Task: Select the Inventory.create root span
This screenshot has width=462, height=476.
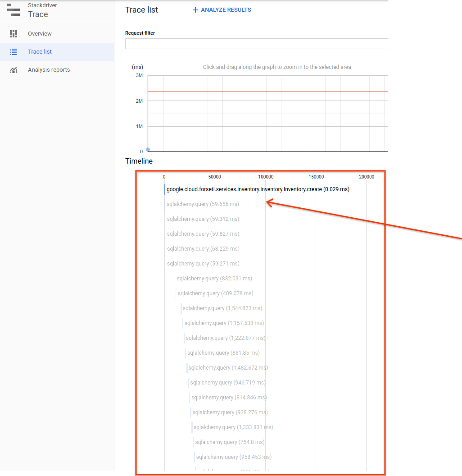Action: tap(258, 189)
